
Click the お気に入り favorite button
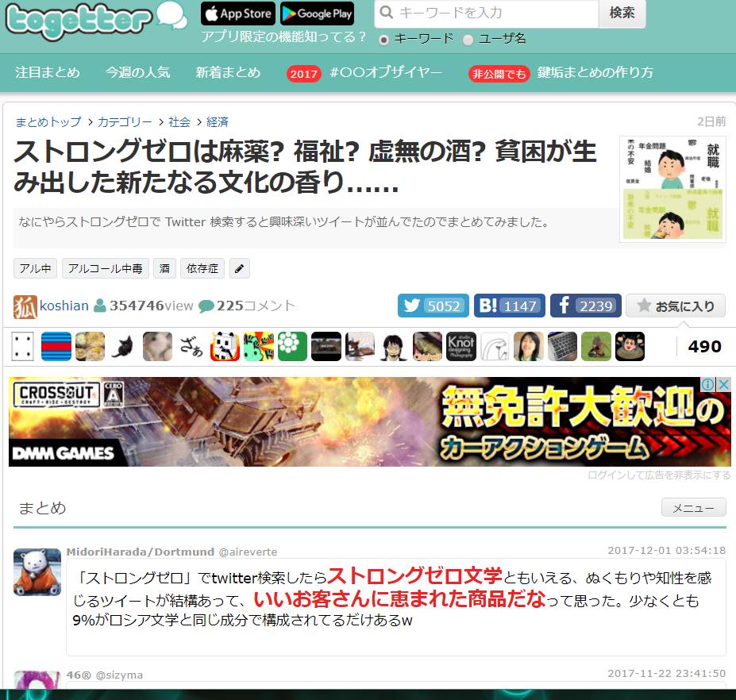(676, 306)
